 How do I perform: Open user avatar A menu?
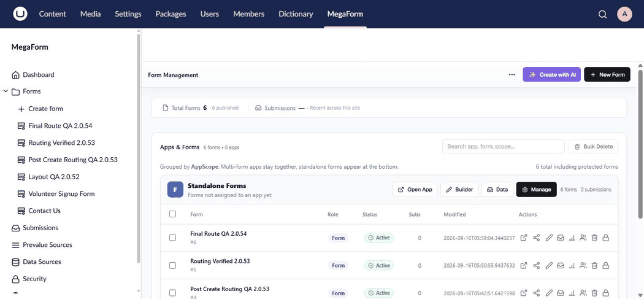point(625,14)
